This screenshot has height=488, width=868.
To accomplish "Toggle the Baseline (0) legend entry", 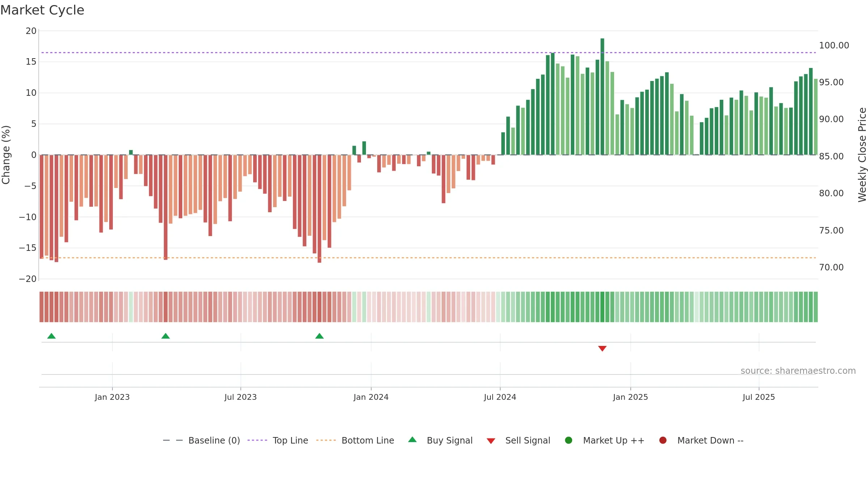I will click(201, 440).
